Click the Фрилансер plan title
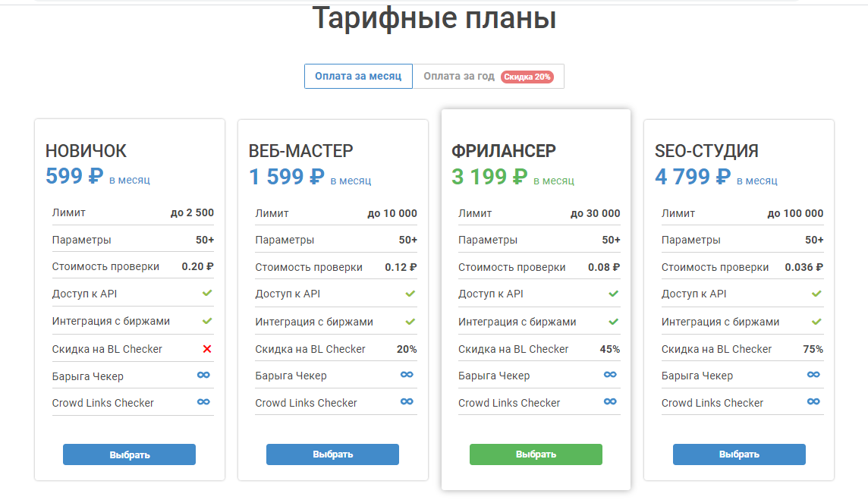 coord(504,151)
